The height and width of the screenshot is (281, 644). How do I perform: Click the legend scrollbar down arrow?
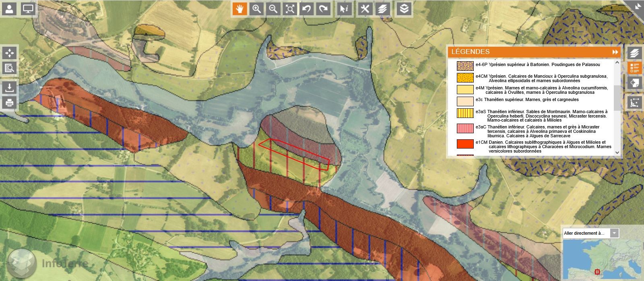(x=617, y=153)
